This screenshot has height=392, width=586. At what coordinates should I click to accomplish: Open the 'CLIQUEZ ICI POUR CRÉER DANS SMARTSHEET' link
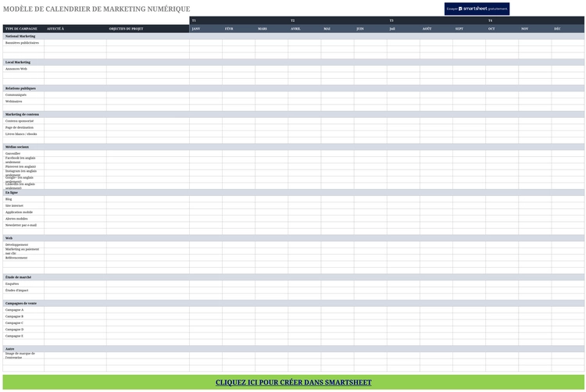[x=293, y=383]
